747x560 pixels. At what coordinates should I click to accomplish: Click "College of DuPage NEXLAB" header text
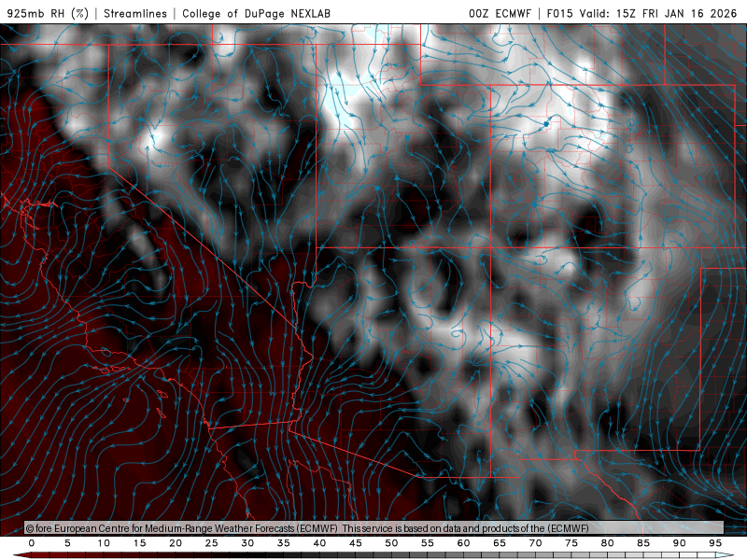[x=256, y=13]
